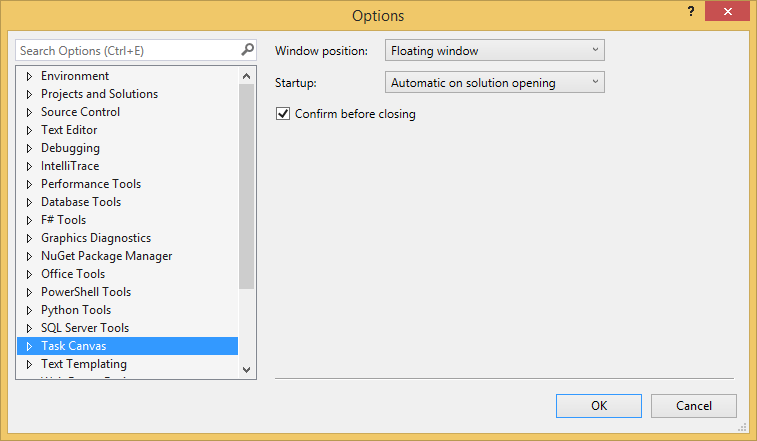Open the Window position dropdown
The image size is (757, 441).
click(494, 50)
